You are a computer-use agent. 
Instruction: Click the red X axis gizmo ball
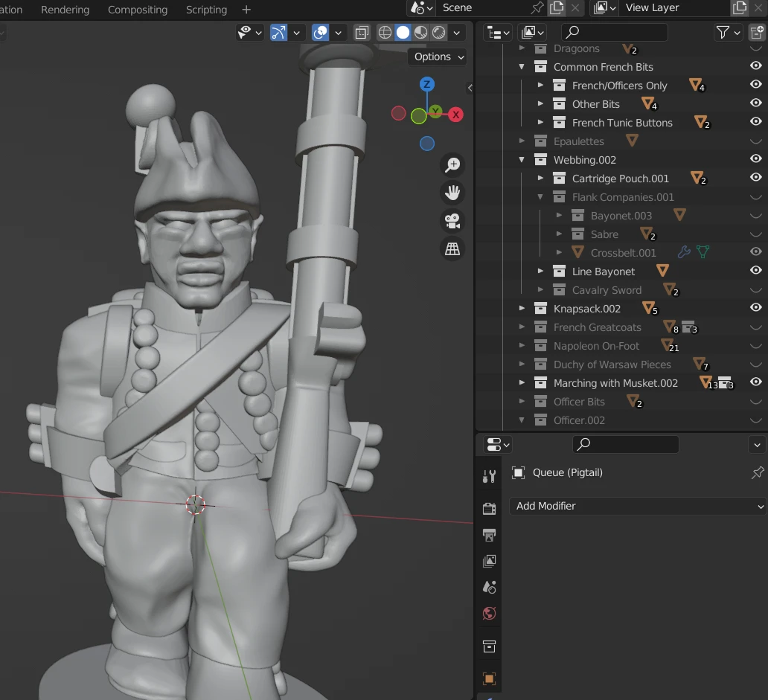pyautogui.click(x=455, y=115)
